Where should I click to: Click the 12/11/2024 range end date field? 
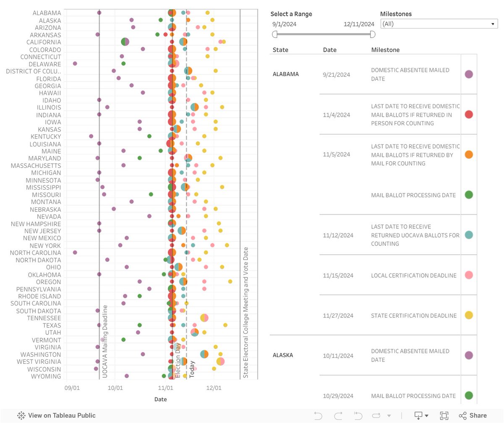coord(359,24)
